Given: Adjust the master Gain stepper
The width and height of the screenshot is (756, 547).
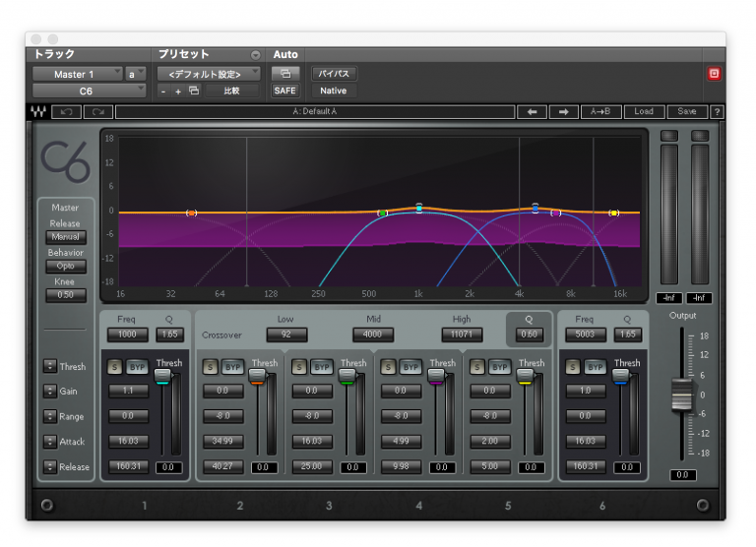Looking at the screenshot, I should [50, 391].
